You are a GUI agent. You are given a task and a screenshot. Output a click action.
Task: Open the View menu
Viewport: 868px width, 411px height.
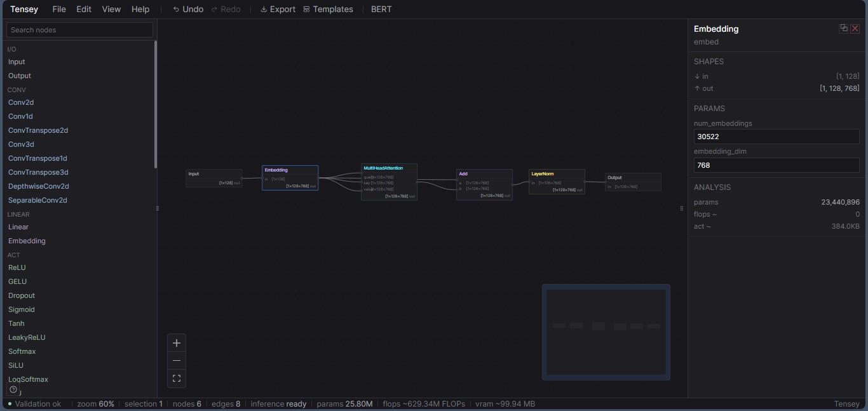pos(111,9)
